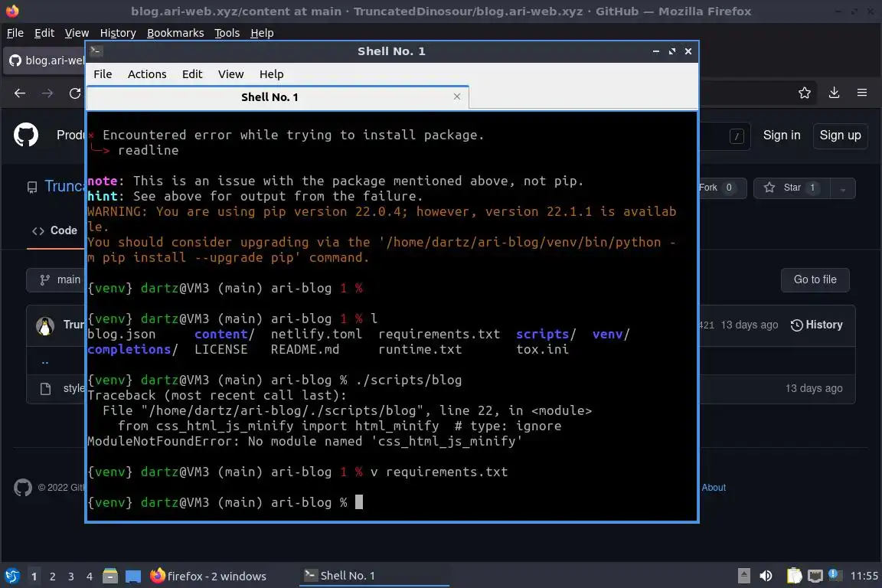Open the terminal Actions menu
This screenshot has width=882, height=588.
tap(147, 74)
